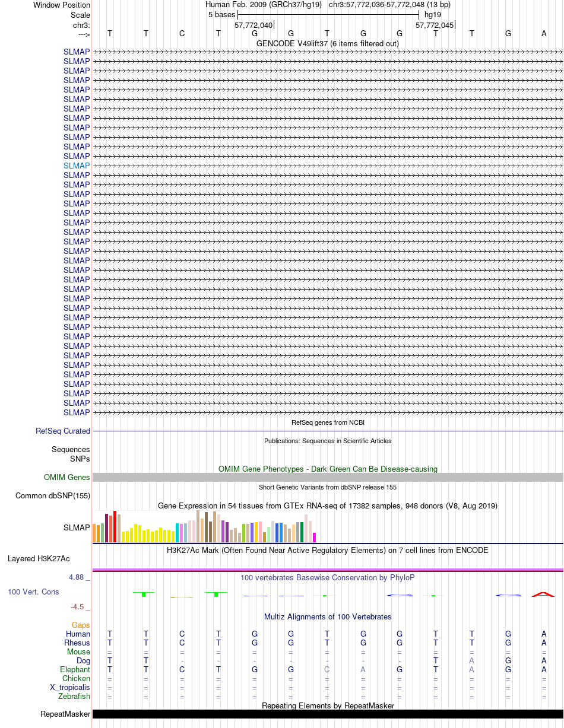Click the RepeatMasker track label
564x728 pixels.
[x=65, y=714]
